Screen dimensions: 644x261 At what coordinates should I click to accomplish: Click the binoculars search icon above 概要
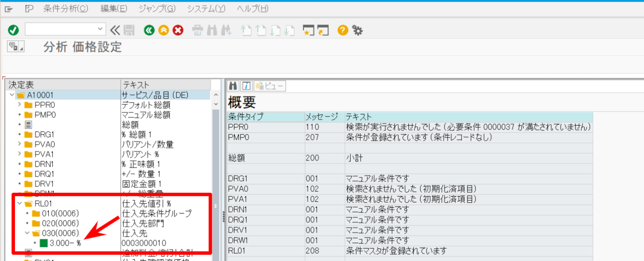pos(234,86)
